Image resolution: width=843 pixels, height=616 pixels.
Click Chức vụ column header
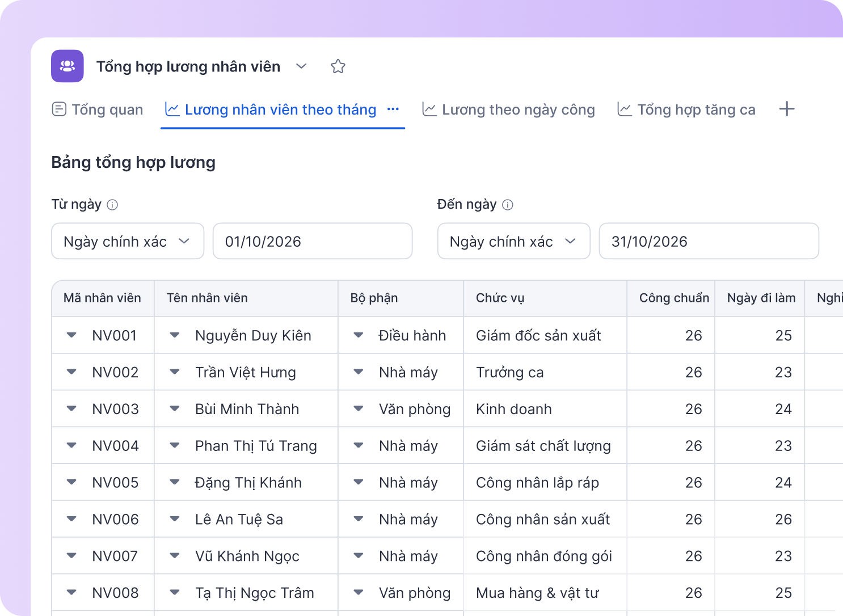pos(545,298)
